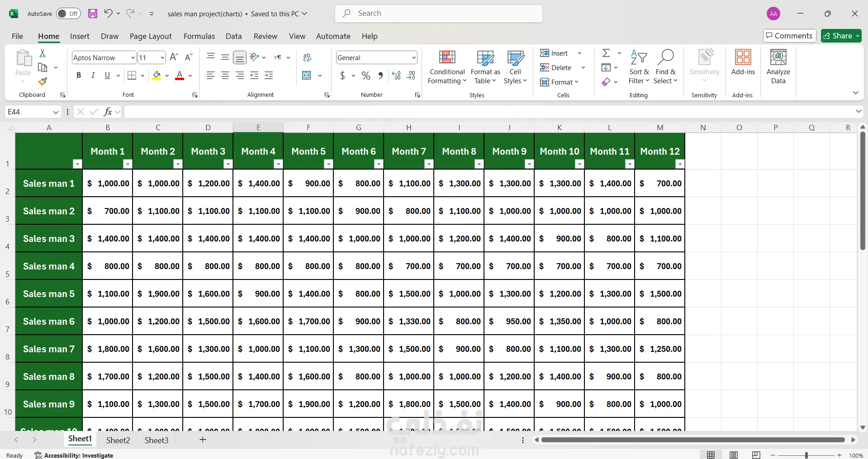Click the Undo arrow icon
Image resolution: width=868 pixels, height=459 pixels.
pos(108,14)
